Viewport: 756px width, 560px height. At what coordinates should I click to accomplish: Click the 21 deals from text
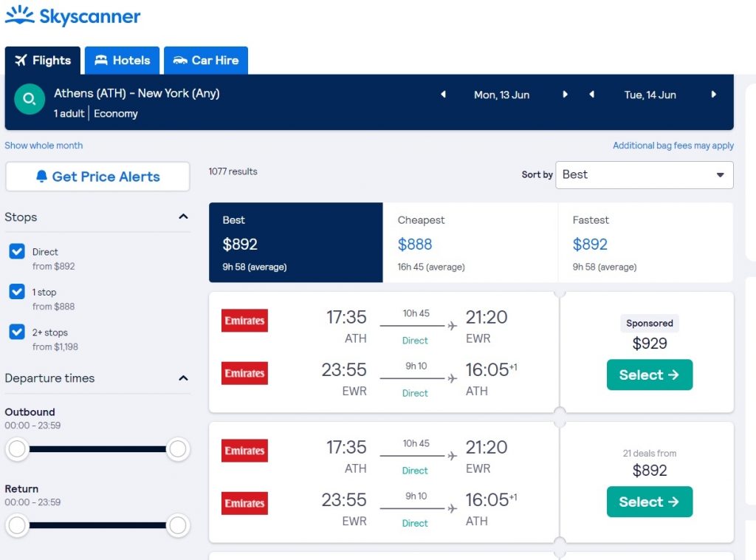pyautogui.click(x=650, y=454)
